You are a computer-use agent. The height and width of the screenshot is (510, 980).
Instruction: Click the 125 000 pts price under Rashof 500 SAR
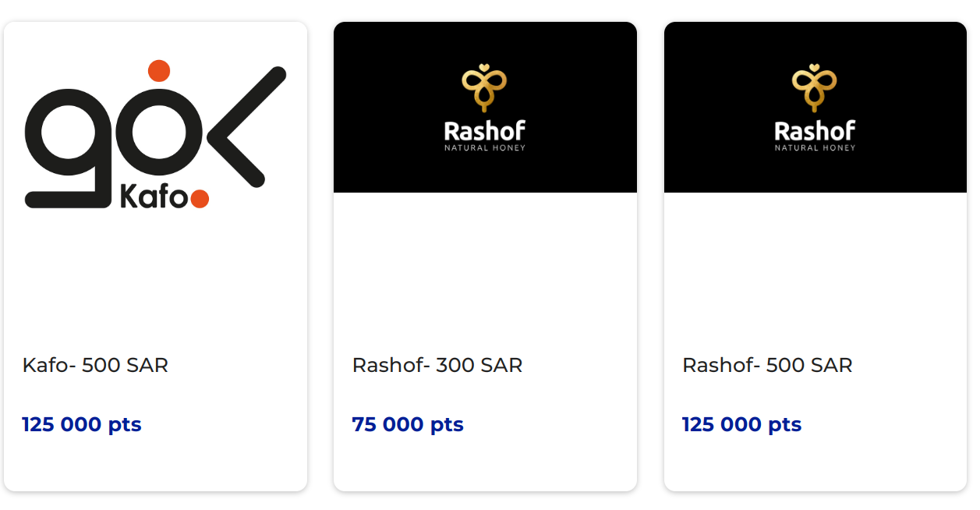[741, 425]
